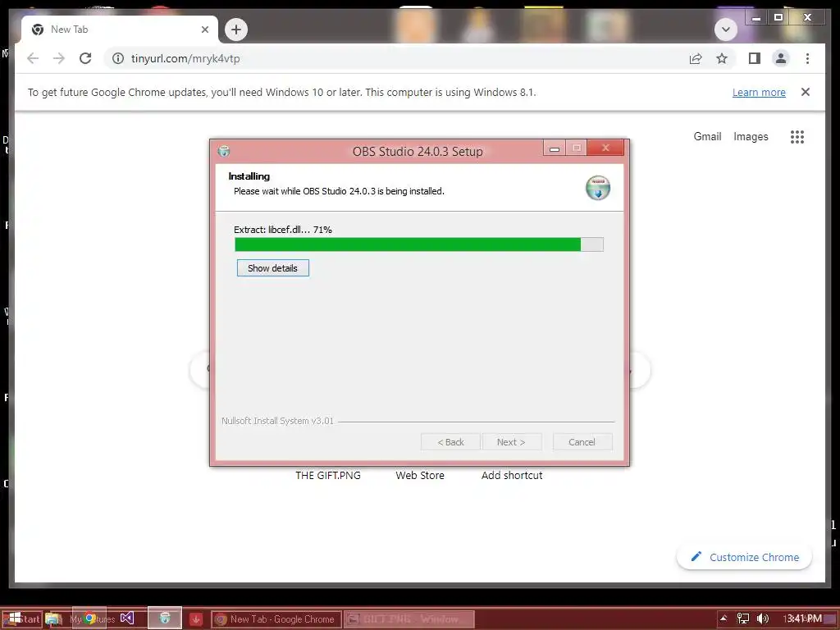840x630 pixels.
Task: Open Visual Studio from taskbar
Action: tap(127, 619)
